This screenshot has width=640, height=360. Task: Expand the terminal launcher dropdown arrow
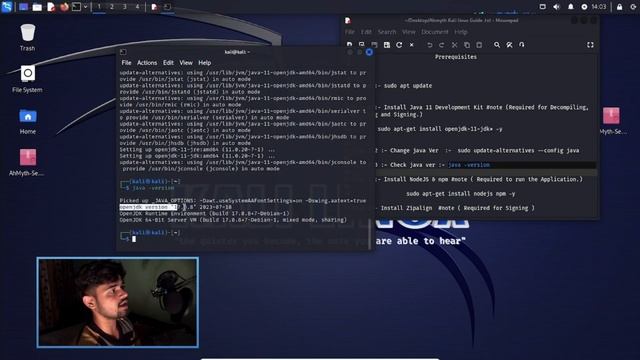tap(85, 7)
